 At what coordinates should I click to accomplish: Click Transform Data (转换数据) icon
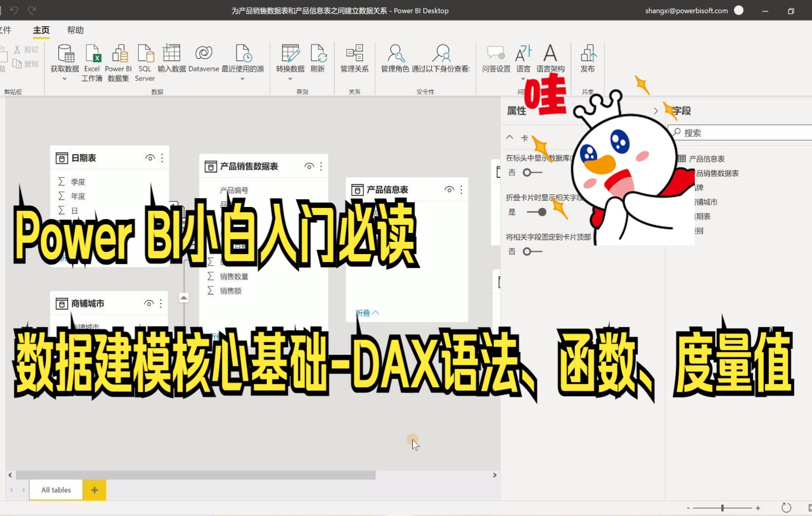[x=290, y=53]
